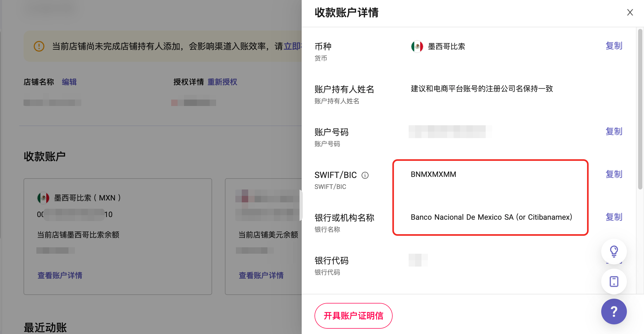Open the mobile device floating icon
The width and height of the screenshot is (644, 334).
click(614, 282)
